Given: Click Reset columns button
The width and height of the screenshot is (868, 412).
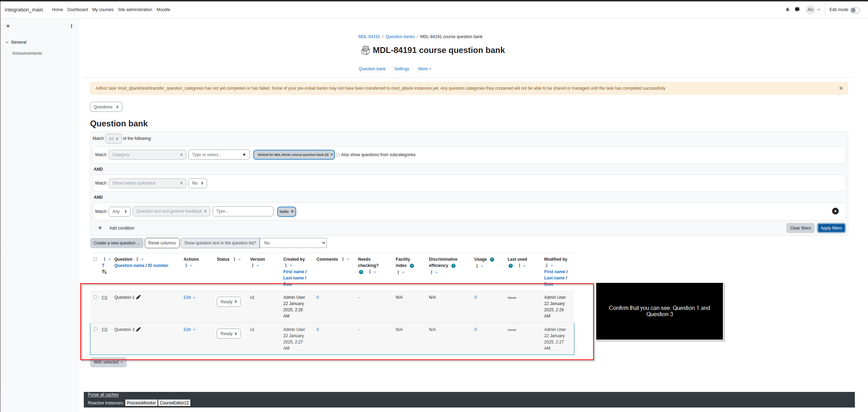Looking at the screenshot, I should [x=162, y=243].
